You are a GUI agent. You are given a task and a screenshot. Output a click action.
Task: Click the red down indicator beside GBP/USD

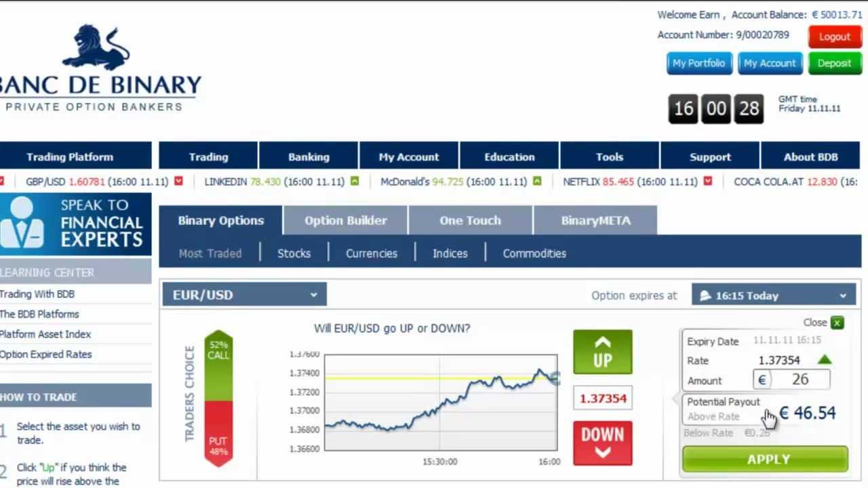click(x=179, y=181)
